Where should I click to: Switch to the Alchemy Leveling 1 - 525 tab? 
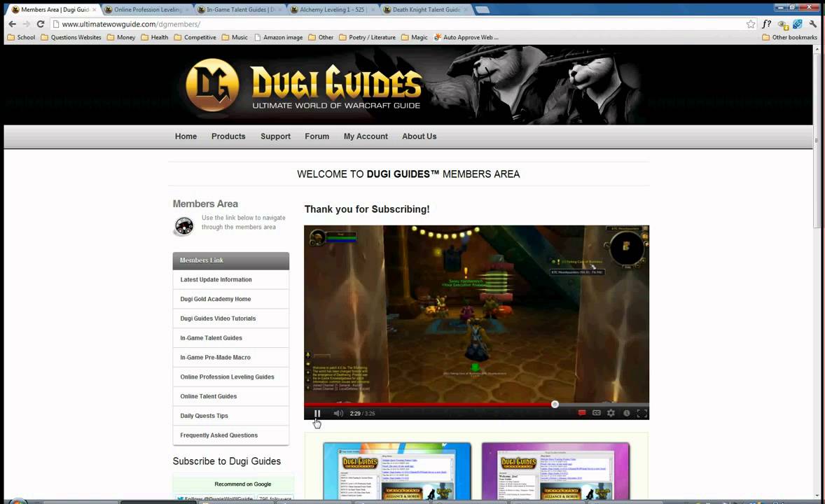point(332,10)
